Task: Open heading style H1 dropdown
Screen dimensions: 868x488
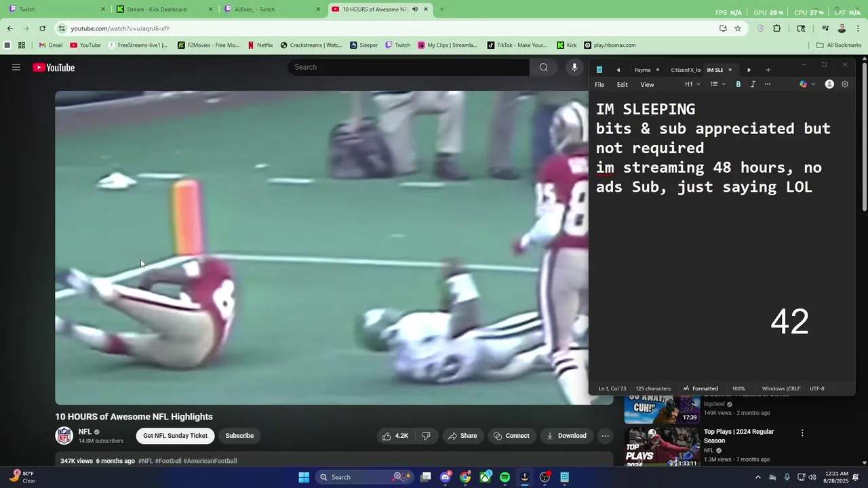Action: (x=692, y=84)
